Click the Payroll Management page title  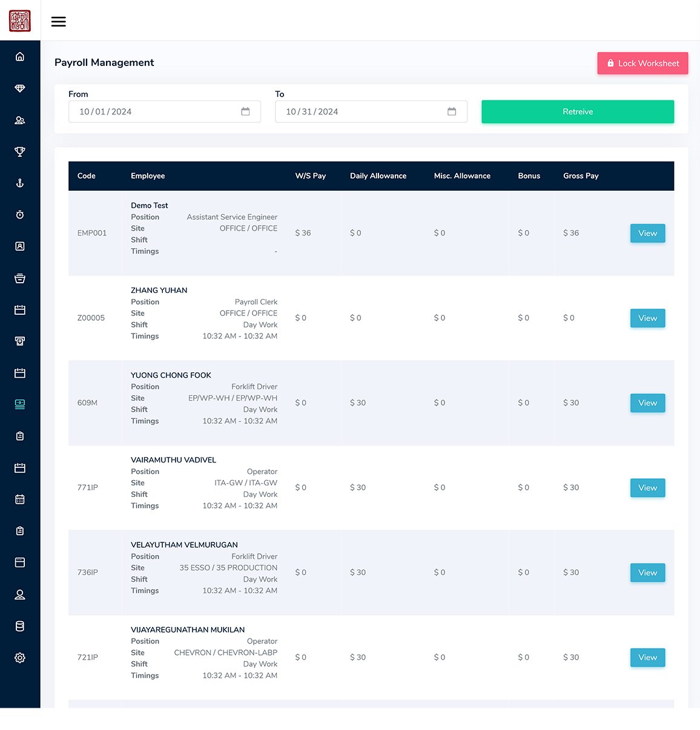104,62
